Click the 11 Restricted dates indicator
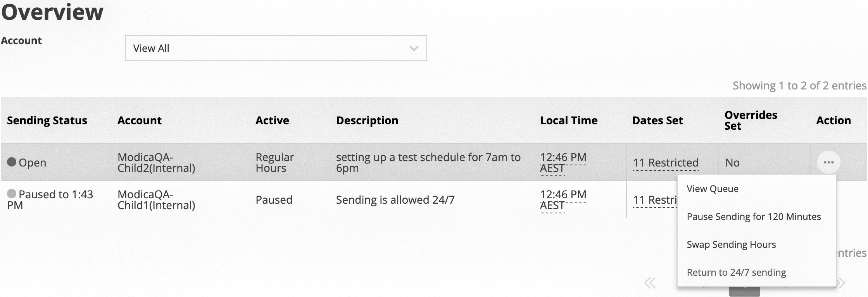 (x=666, y=163)
